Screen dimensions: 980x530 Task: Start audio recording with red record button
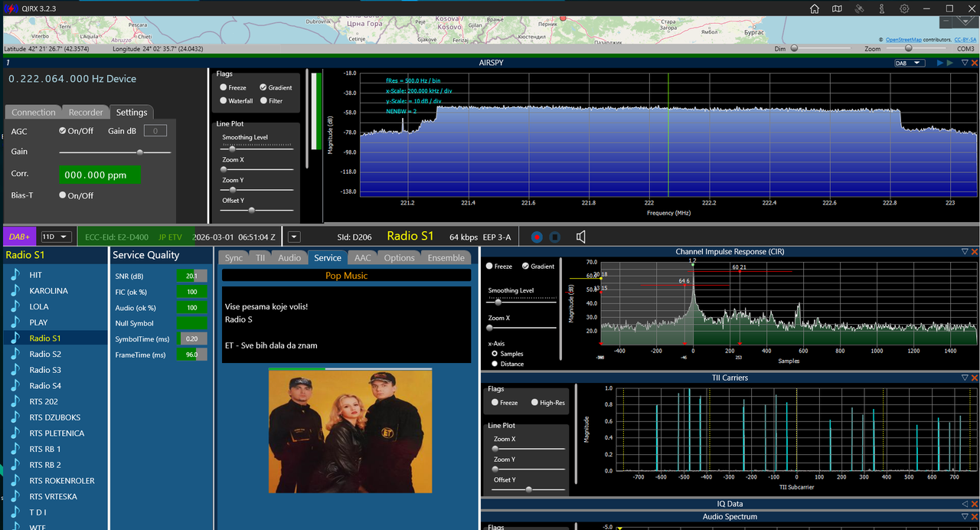(x=537, y=237)
